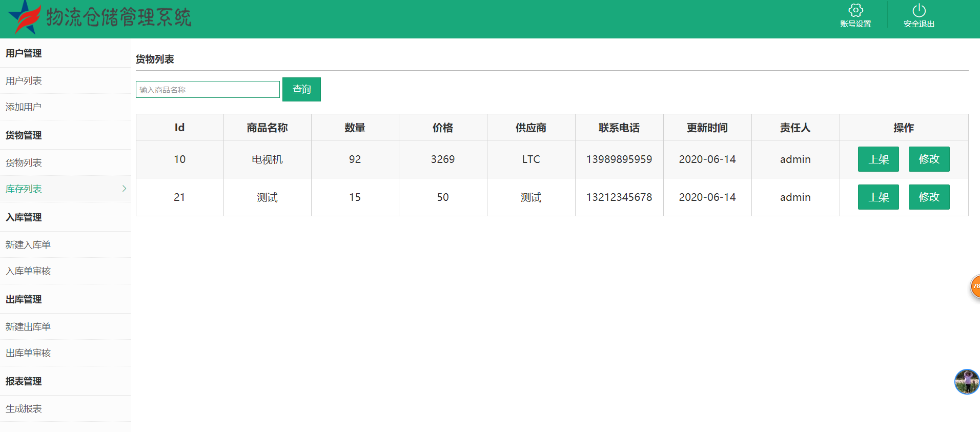Click the 供应商 column header

531,127
